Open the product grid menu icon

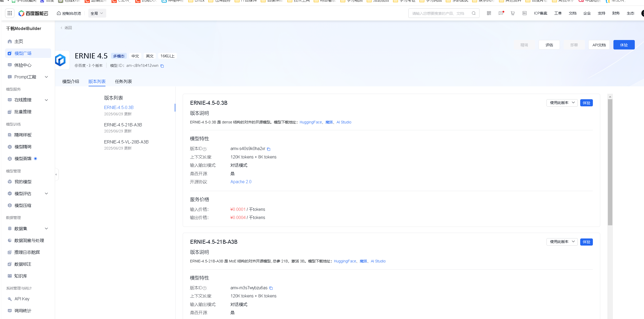tap(10, 13)
